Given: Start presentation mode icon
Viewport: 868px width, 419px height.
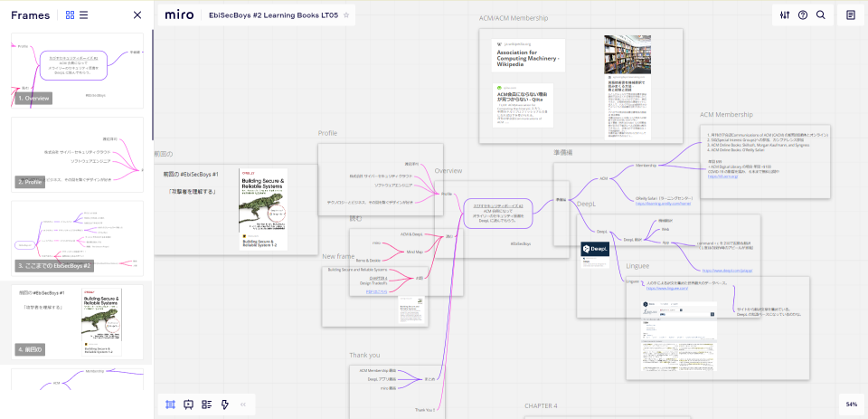Looking at the screenshot, I should coord(188,405).
